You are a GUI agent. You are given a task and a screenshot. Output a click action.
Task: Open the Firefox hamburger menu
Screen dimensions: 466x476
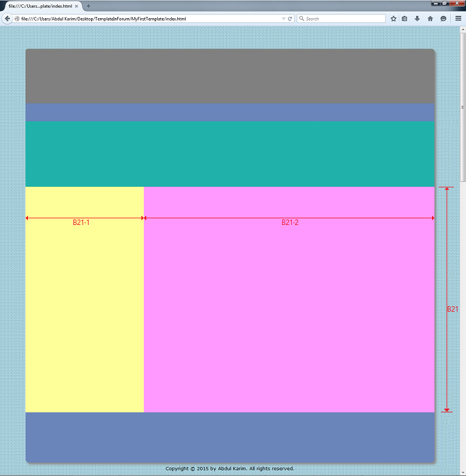[458, 19]
